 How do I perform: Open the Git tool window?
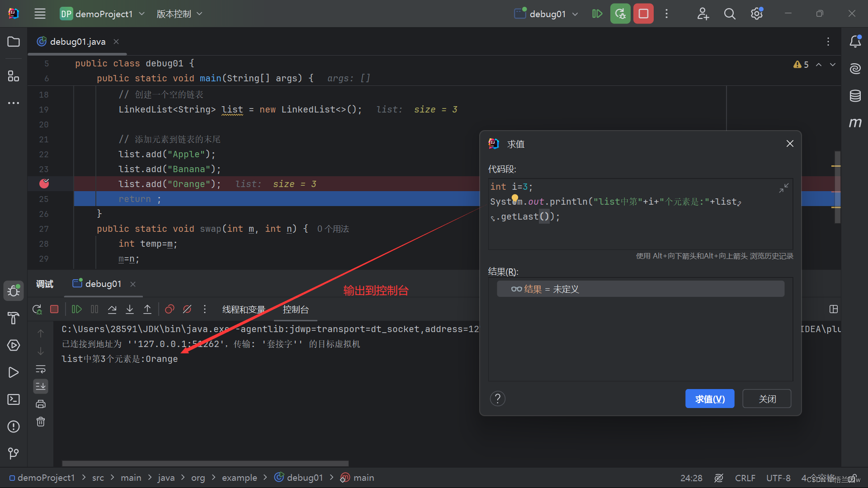tap(14, 453)
